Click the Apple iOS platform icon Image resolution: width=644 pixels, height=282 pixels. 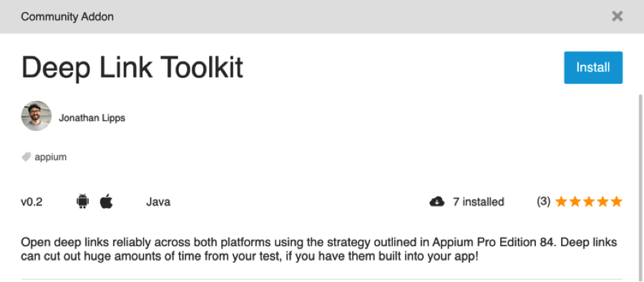[106, 201]
